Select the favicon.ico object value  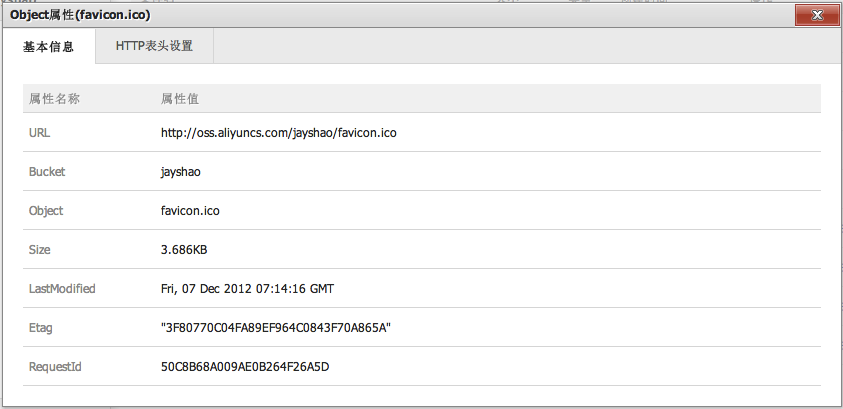point(190,211)
